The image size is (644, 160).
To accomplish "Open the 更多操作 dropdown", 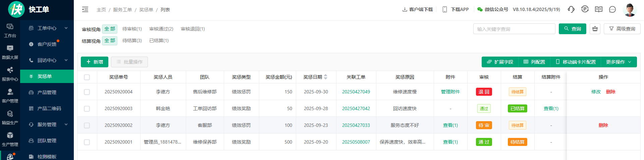I will 619,62.
